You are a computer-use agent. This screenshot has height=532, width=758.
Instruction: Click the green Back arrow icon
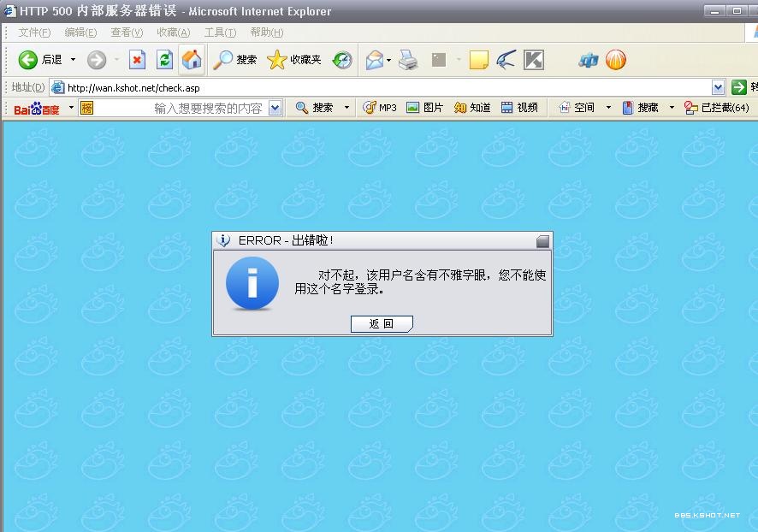[27, 60]
